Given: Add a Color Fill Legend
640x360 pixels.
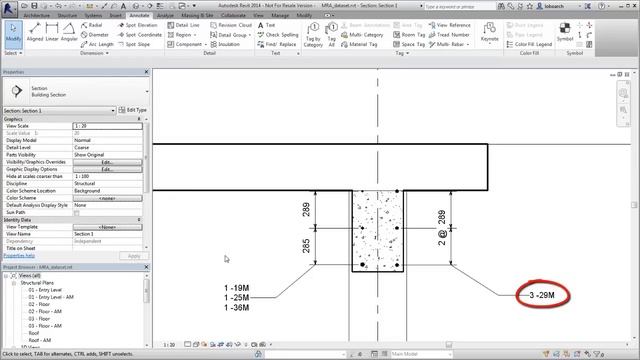Looking at the screenshot, I should pos(529,44).
